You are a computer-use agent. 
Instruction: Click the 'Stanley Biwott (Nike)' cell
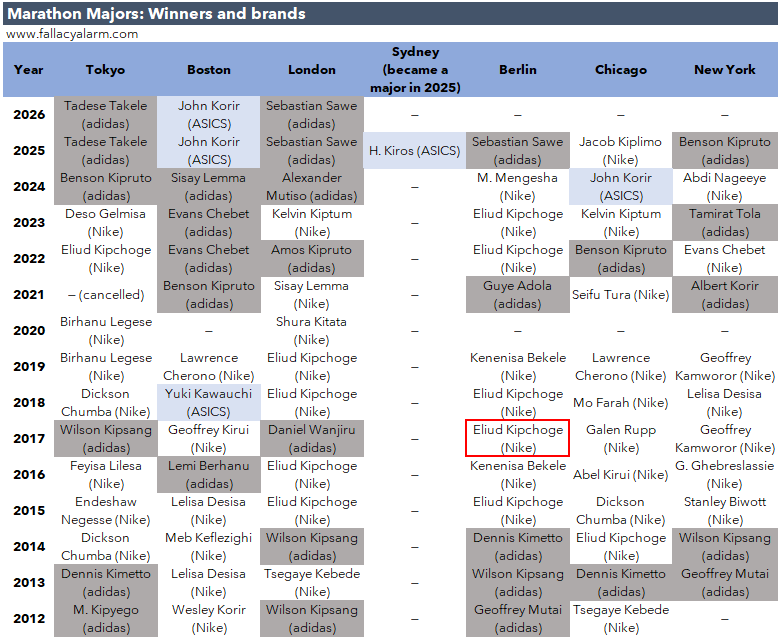point(725,511)
